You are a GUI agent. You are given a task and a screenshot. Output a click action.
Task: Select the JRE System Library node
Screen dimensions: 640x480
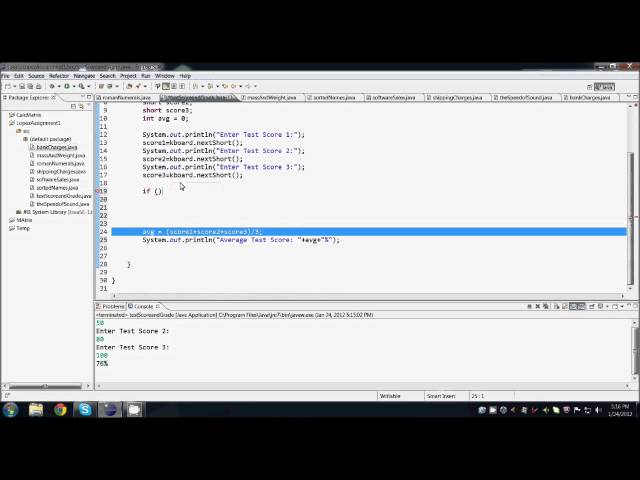coord(54,212)
